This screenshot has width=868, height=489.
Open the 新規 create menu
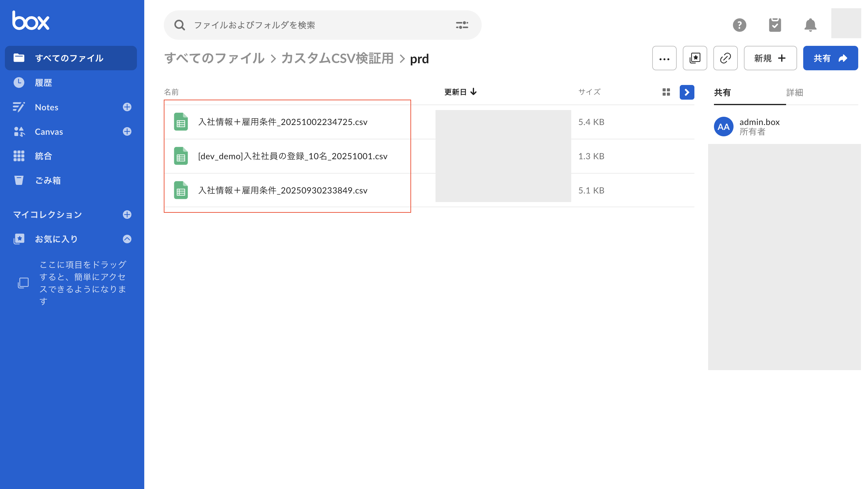[770, 58]
